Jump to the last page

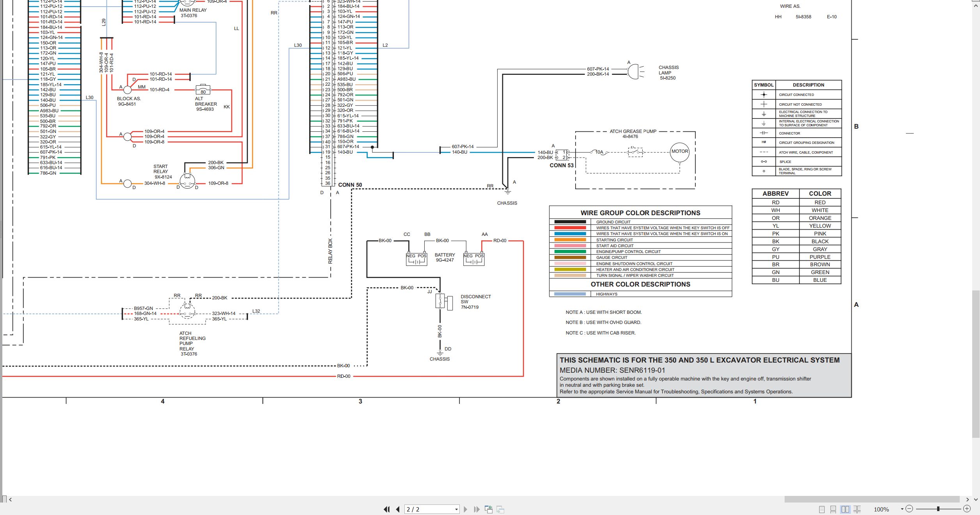[x=477, y=509]
